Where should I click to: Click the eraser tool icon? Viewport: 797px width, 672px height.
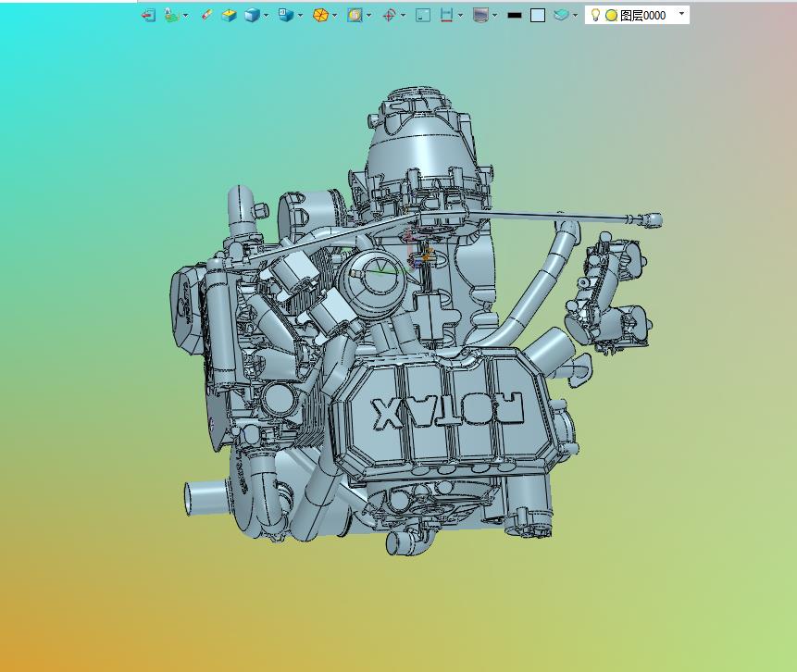pyautogui.click(x=206, y=15)
